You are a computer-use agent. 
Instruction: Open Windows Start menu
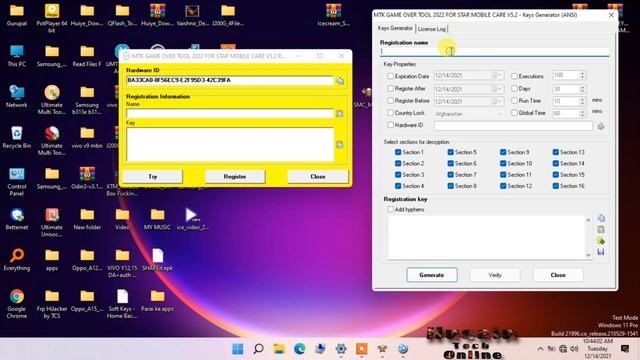(x=238, y=349)
